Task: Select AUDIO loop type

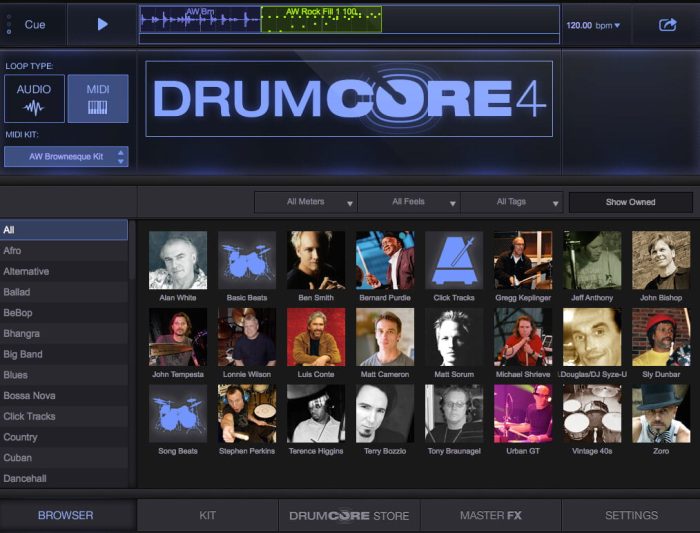Action: [x=34, y=99]
